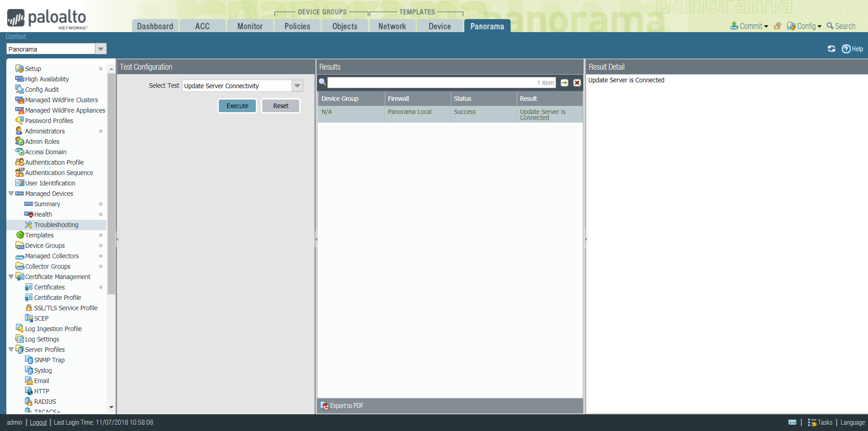The image size is (868, 431).
Task: Open the Monitor tab
Action: click(x=250, y=26)
